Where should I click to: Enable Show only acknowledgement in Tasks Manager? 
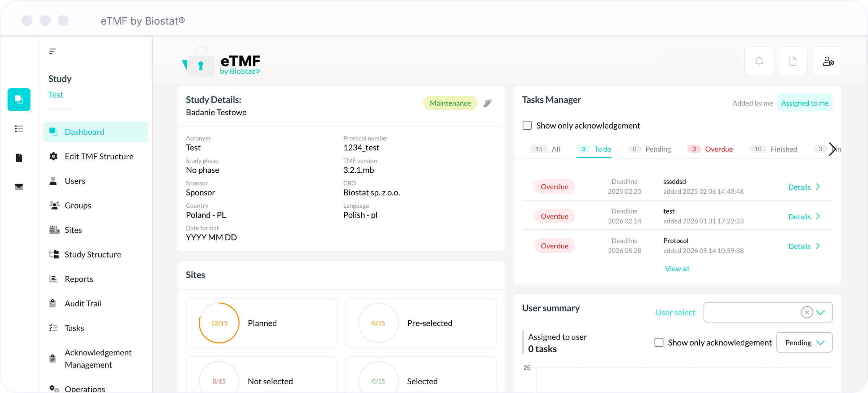click(x=527, y=125)
